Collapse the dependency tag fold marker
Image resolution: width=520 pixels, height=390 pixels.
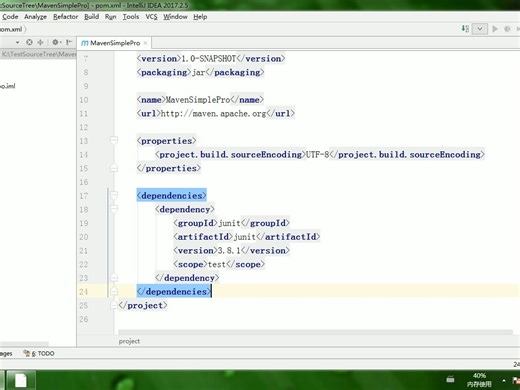coord(114,209)
